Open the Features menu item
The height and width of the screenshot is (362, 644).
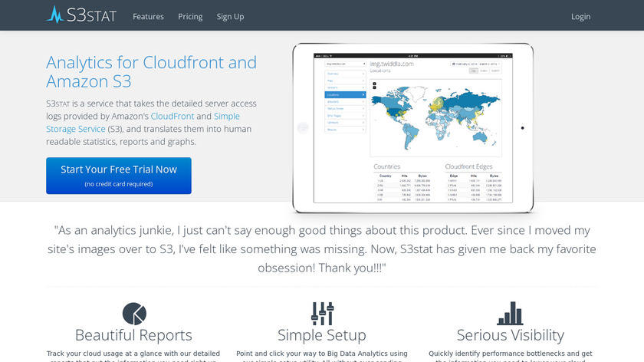coord(148,16)
